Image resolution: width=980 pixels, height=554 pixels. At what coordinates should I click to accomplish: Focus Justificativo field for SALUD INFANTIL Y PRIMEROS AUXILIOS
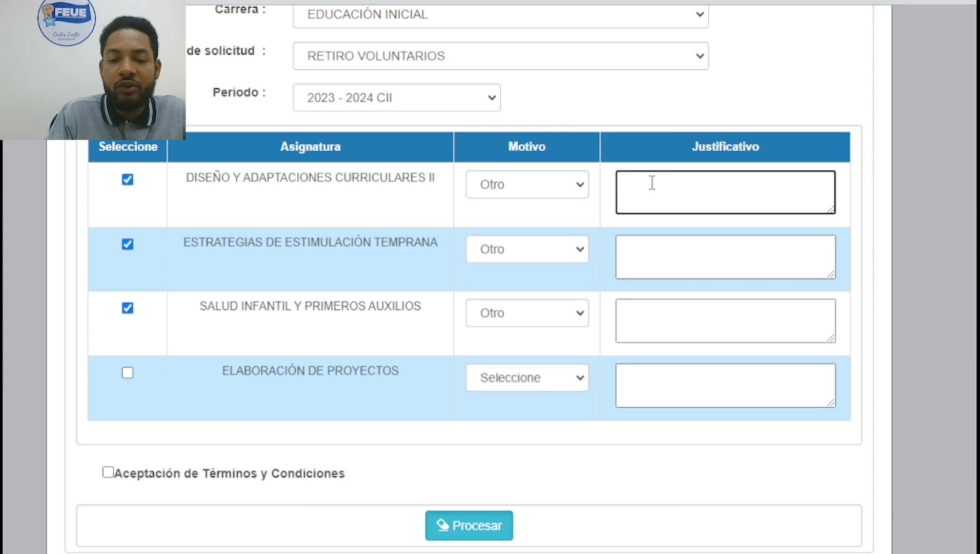point(725,321)
